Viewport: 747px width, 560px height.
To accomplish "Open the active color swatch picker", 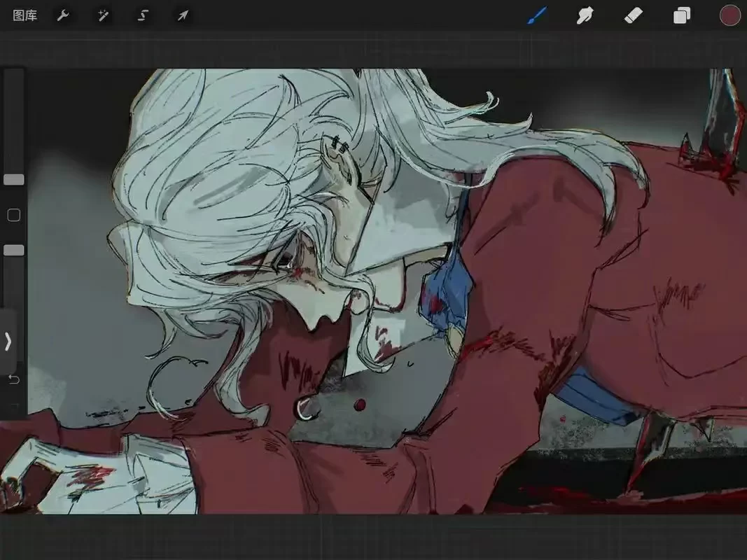I will click(x=730, y=15).
